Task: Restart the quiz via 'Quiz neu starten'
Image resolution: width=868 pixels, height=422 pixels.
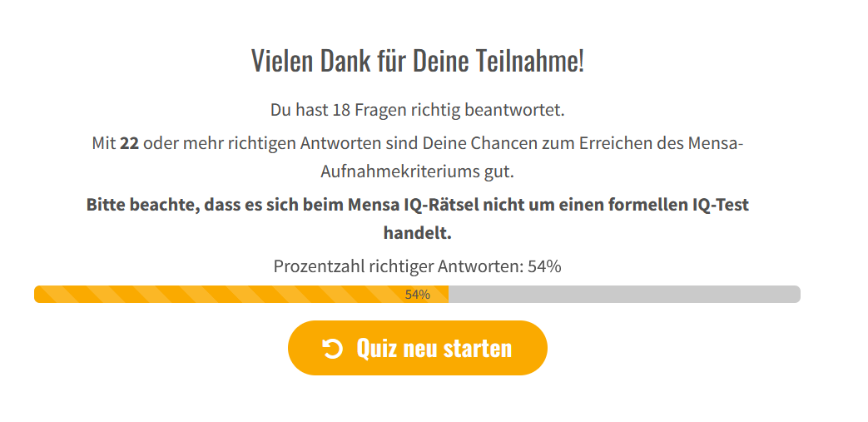Action: pyautogui.click(x=418, y=348)
